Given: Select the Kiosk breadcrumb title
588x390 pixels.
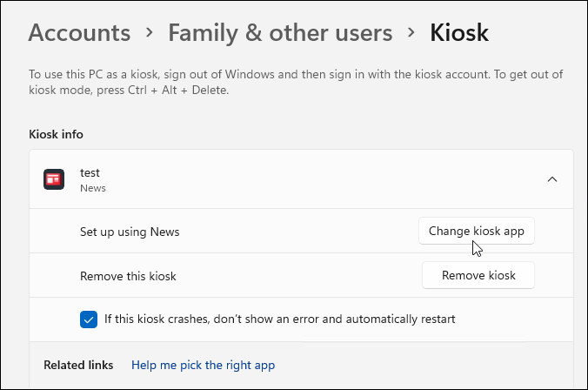Looking at the screenshot, I should point(459,34).
